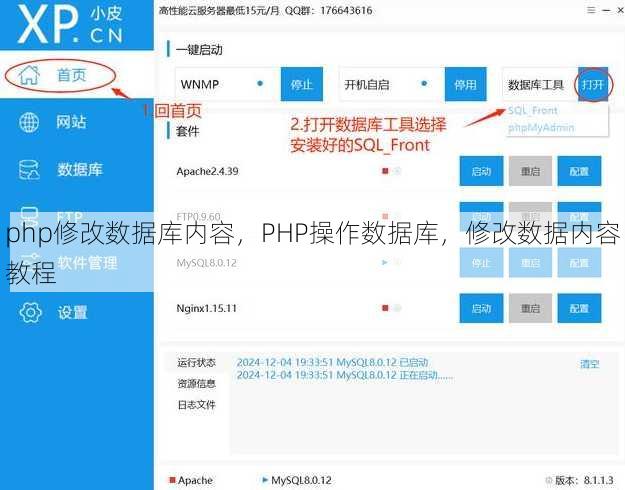
Task: Click the database cloud icon in sidebar
Action: (29, 169)
